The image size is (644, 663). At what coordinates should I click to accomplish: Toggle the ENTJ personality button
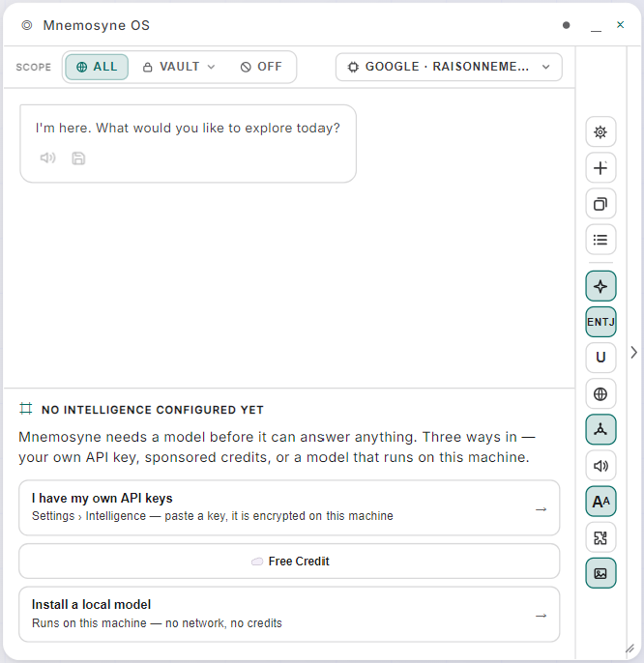[600, 322]
